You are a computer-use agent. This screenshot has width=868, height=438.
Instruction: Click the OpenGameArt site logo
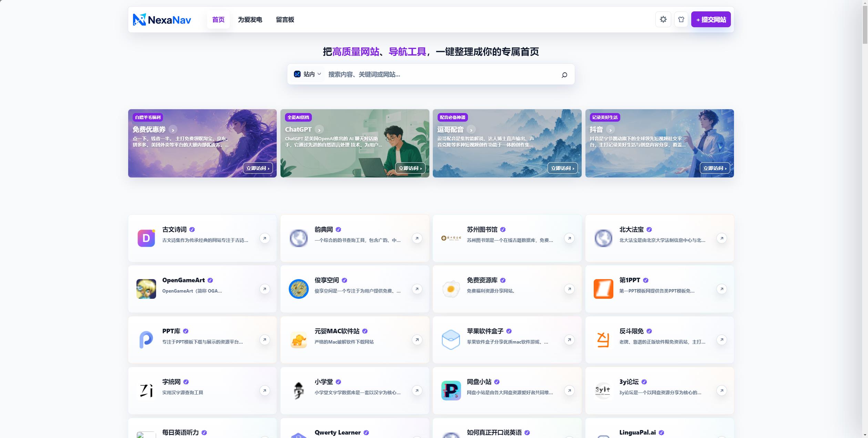coord(146,289)
